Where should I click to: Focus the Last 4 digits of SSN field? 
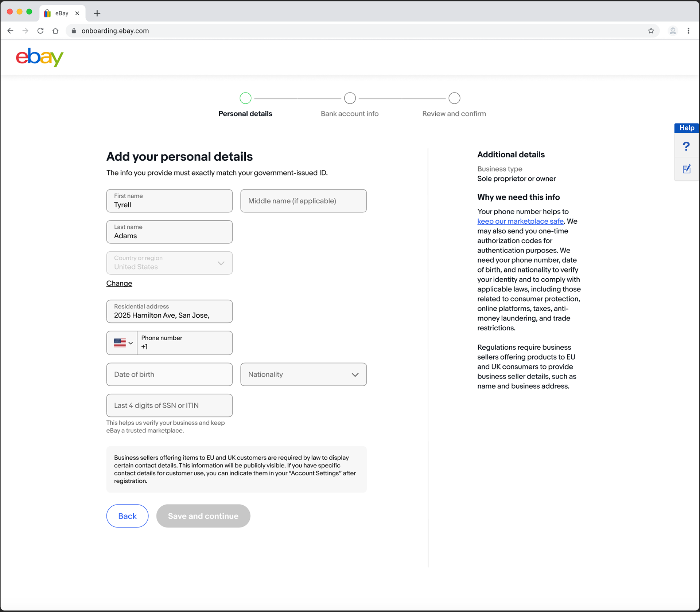pyautogui.click(x=169, y=405)
